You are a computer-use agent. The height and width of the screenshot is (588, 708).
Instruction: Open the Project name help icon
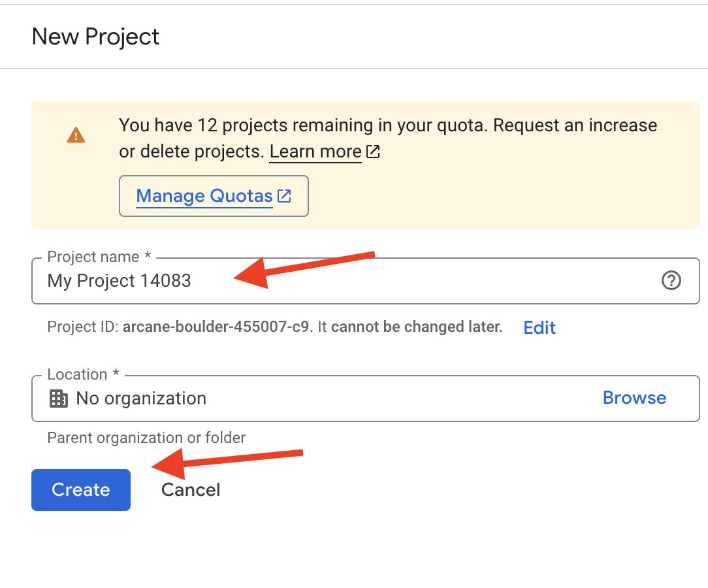[x=671, y=280]
